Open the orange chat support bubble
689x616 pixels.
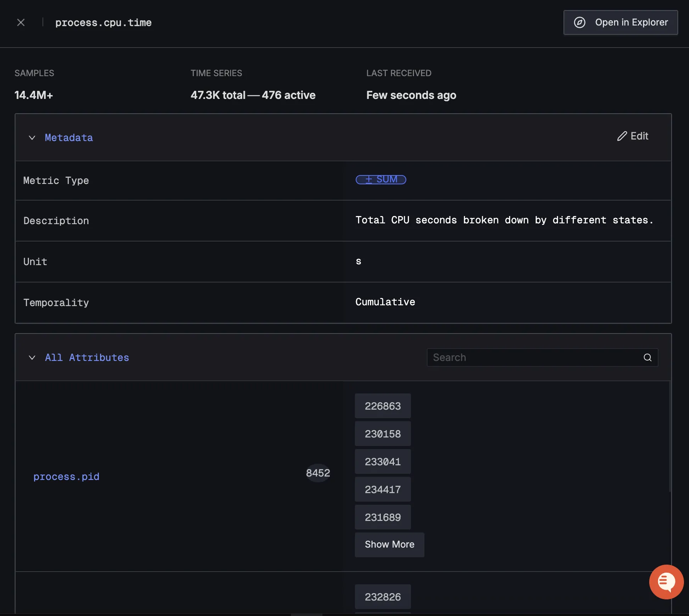pyautogui.click(x=666, y=582)
